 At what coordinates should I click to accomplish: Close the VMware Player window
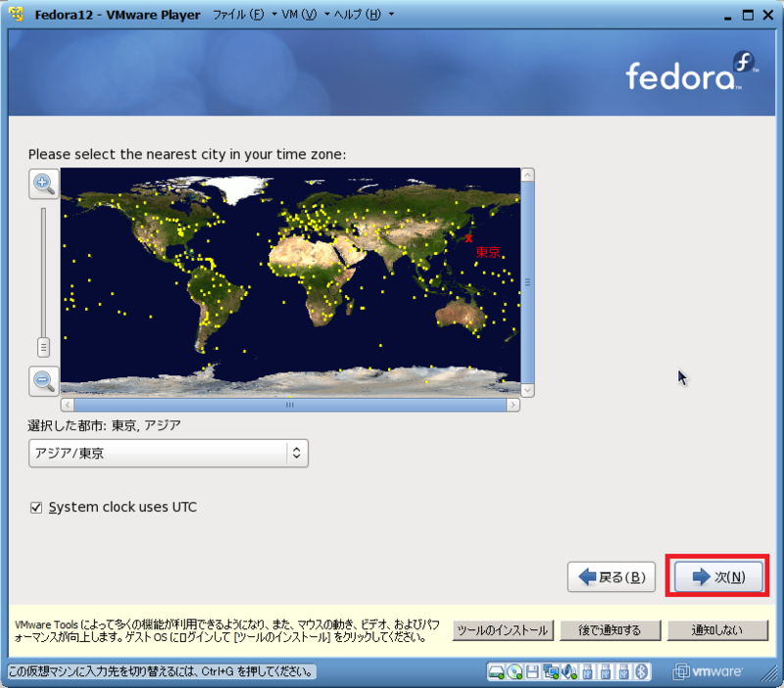point(768,15)
